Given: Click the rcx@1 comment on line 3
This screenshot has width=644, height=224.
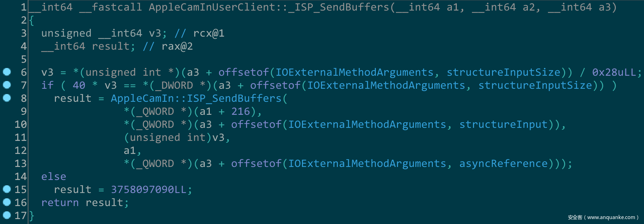Looking at the screenshot, I should tap(209, 33).
